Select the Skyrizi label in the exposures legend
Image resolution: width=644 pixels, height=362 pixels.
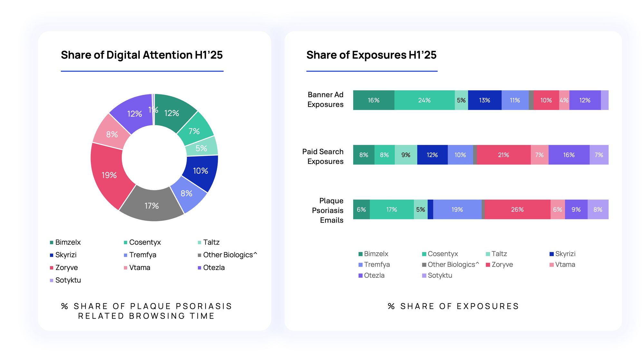click(x=565, y=254)
